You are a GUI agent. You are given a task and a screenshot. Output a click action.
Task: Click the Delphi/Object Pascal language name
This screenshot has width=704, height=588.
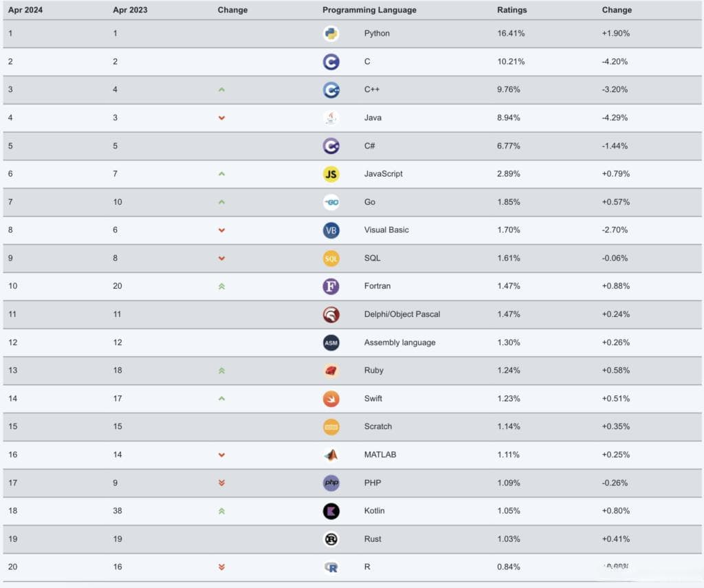tap(401, 314)
